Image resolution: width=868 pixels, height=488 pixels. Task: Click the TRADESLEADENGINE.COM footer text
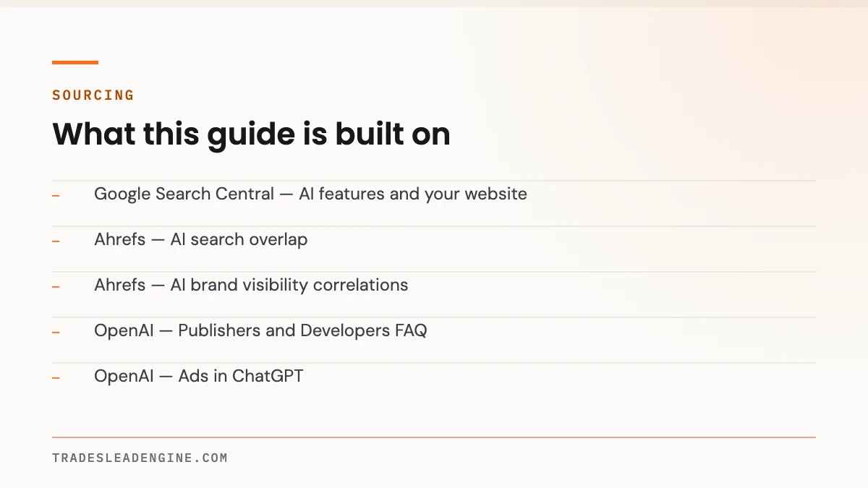click(x=140, y=458)
